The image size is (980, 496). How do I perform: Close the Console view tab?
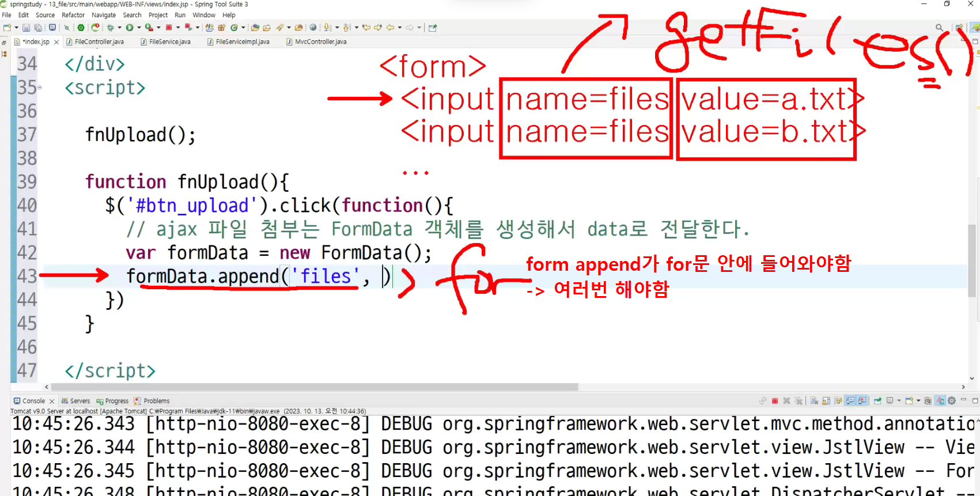(52, 401)
